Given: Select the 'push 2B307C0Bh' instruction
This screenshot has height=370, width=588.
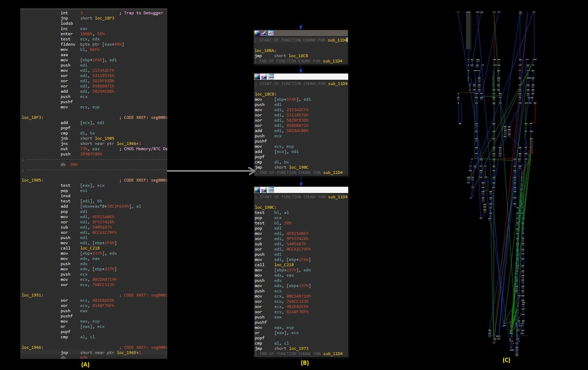Looking at the screenshot, I should tap(81, 154).
